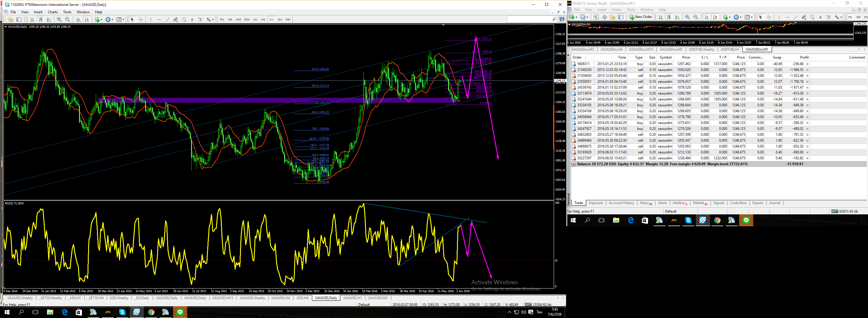Open Charts menu in PTMillennium window
Viewport: 868px width, 318px height.
pos(52,12)
